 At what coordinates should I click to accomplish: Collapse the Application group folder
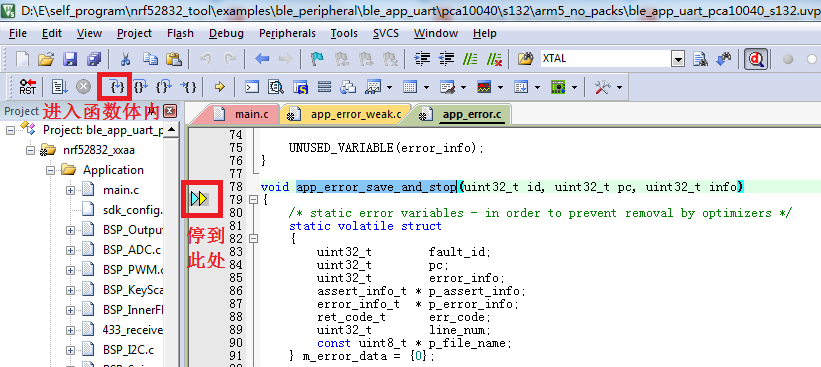tap(50, 170)
